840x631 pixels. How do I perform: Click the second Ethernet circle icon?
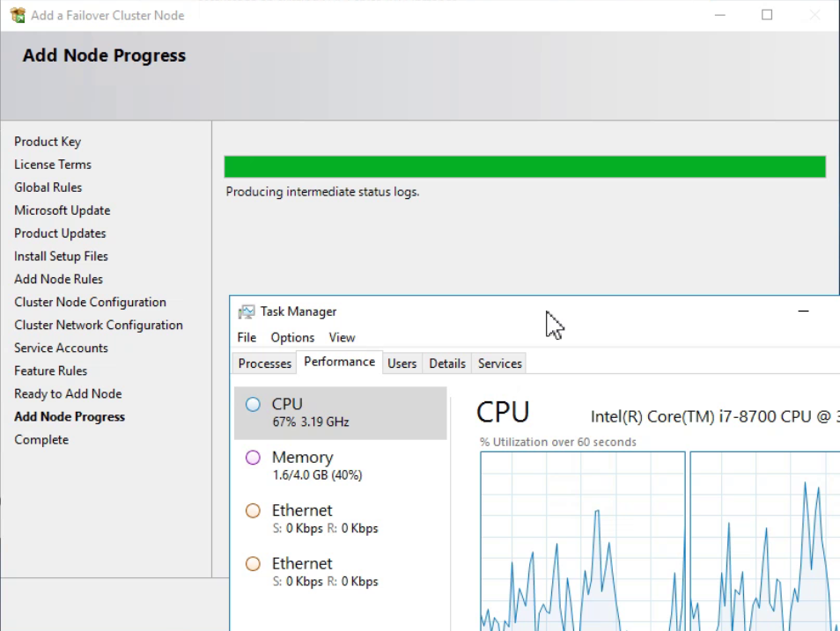tap(253, 563)
